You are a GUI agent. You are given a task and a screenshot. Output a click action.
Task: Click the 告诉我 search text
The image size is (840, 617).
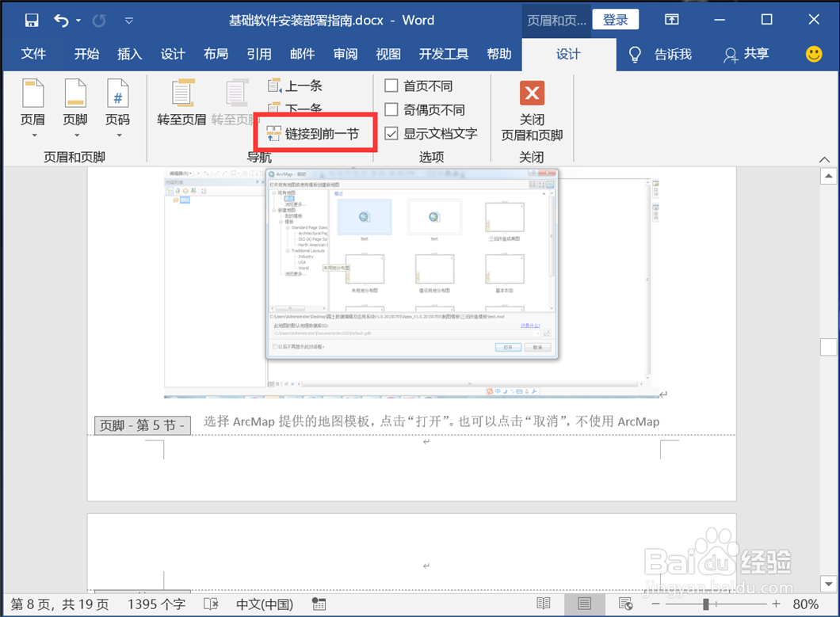click(673, 54)
